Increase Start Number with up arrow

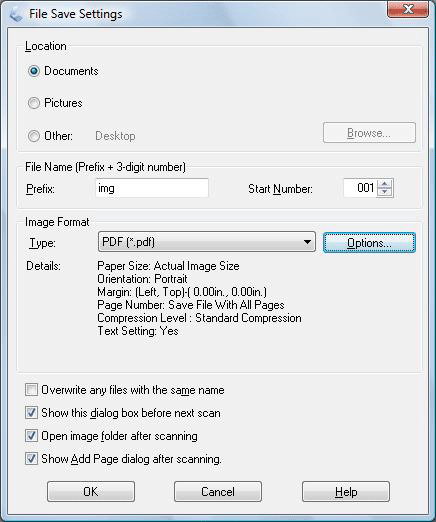(385, 184)
